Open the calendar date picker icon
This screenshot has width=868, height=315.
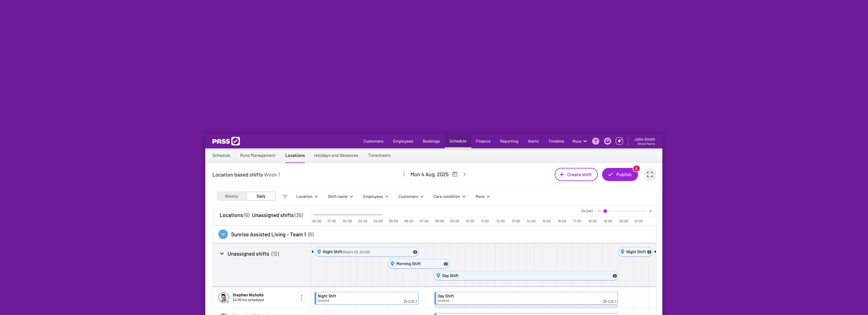(x=455, y=174)
